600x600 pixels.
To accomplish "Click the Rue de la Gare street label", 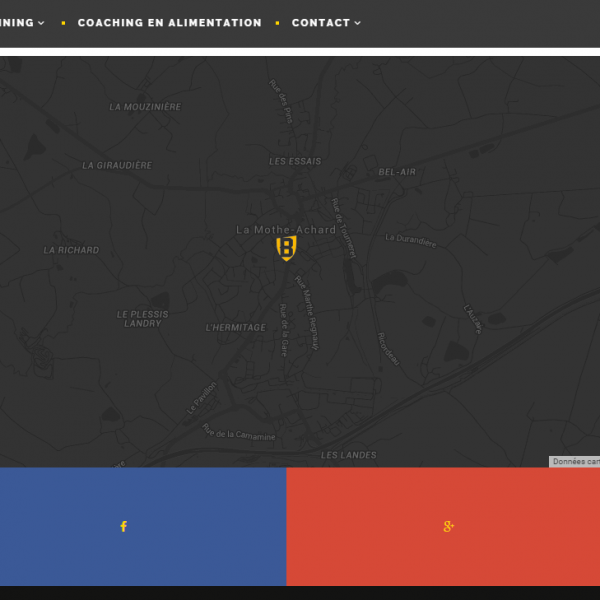I will [x=284, y=330].
